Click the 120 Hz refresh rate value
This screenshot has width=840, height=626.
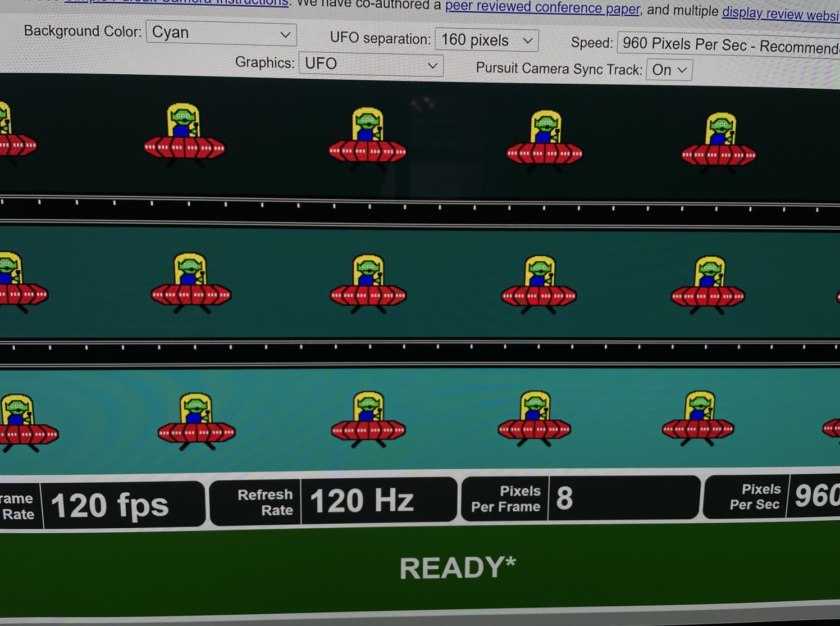[x=362, y=501]
